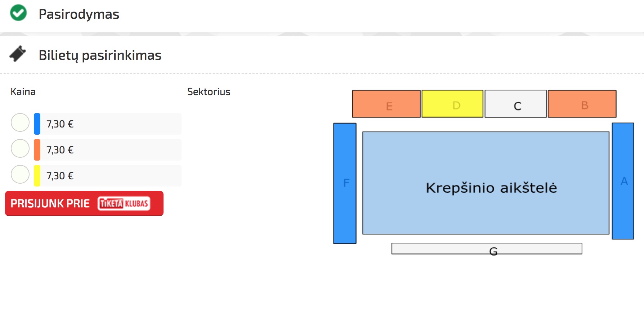Screen dimensions: 644x314
Task: Click sector C on the arena map
Action: 516,104
